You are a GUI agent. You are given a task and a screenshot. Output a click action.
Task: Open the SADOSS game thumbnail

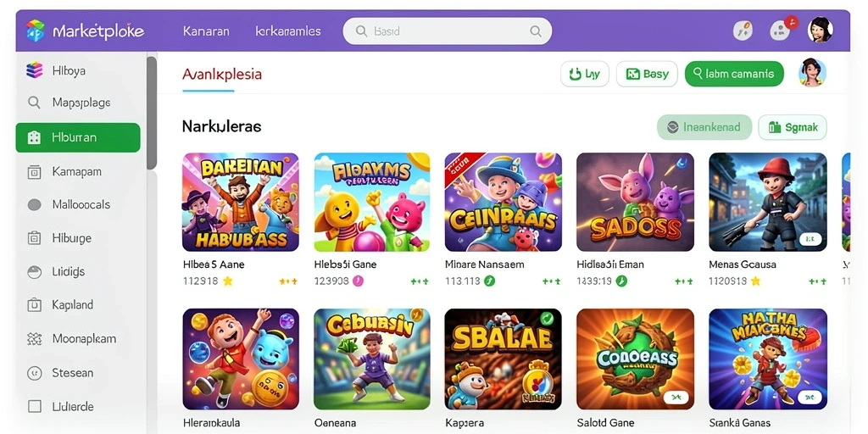tap(635, 202)
